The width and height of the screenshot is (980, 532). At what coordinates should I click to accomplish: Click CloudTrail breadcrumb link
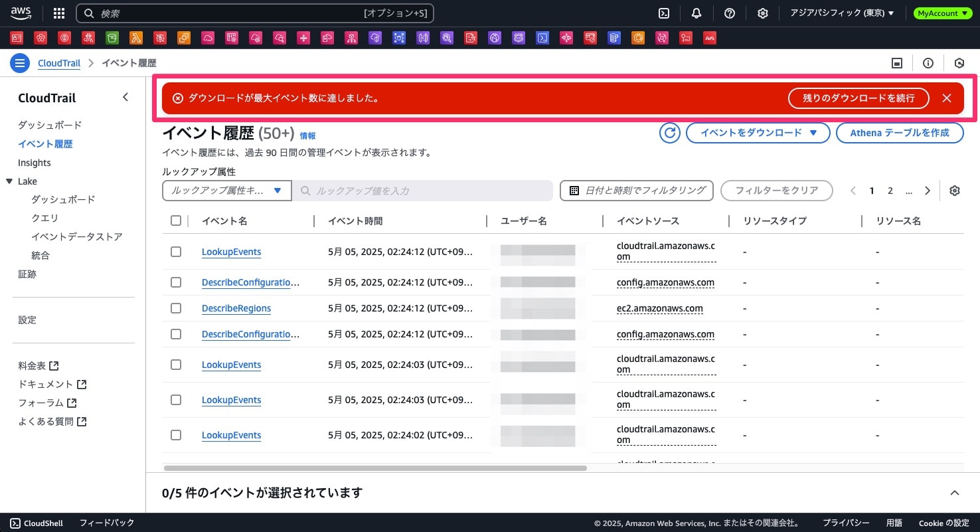pos(59,64)
